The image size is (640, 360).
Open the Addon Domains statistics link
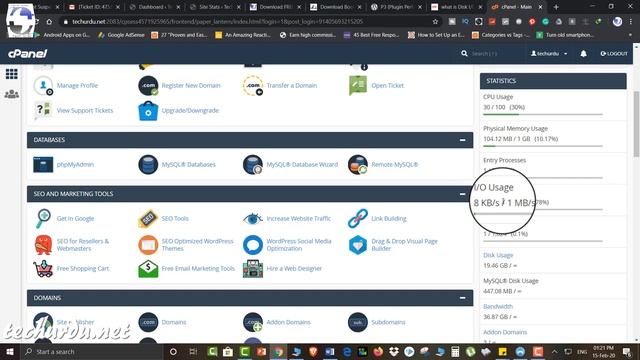505,332
